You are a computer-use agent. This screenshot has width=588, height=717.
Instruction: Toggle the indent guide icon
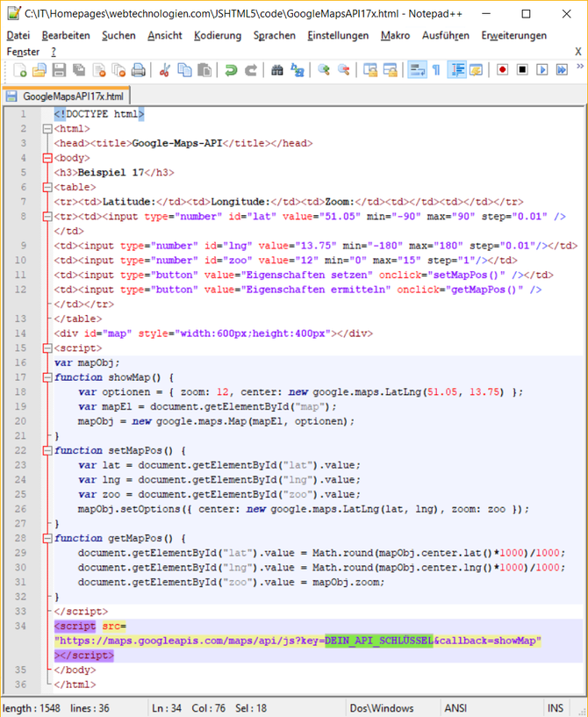pos(456,70)
